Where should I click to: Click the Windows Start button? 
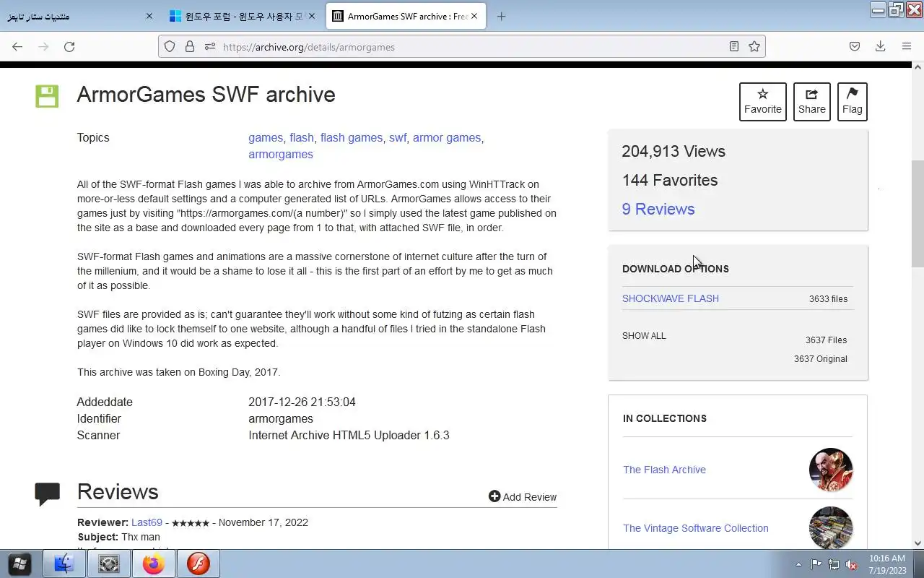[x=19, y=564]
